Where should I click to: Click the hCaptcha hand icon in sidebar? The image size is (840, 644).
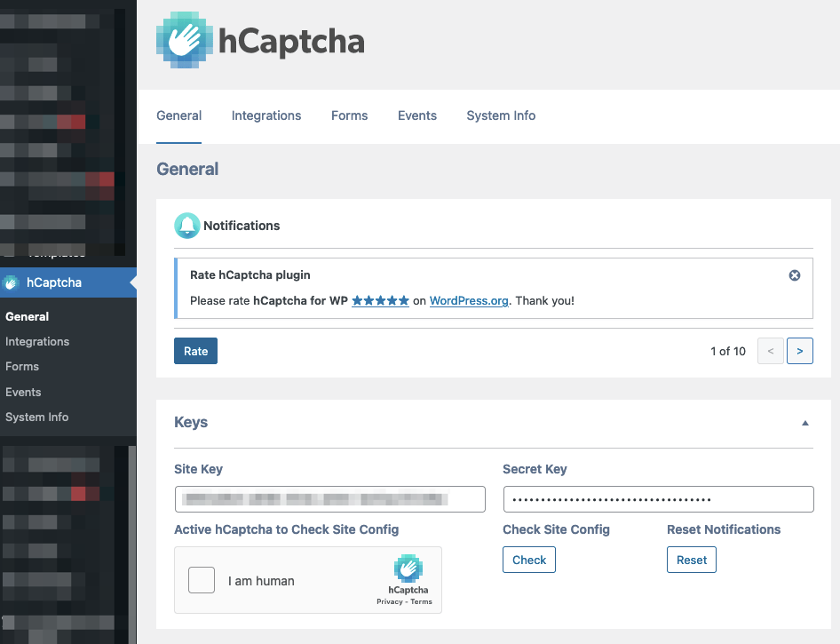click(x=11, y=282)
